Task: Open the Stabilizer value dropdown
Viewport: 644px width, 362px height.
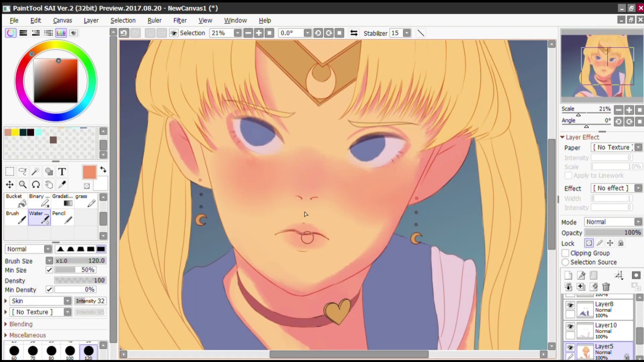Action: tap(407, 33)
